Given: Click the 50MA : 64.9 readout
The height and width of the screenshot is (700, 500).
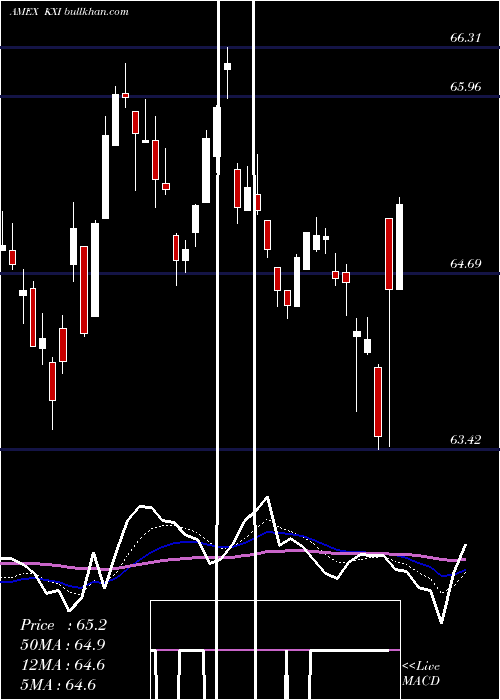Looking at the screenshot, I should pos(63,645).
